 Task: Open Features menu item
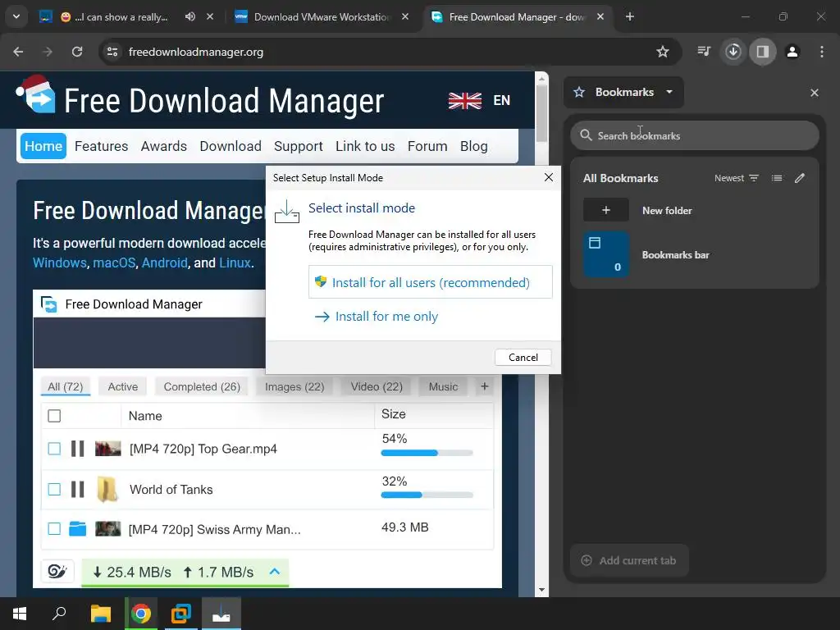tap(101, 146)
